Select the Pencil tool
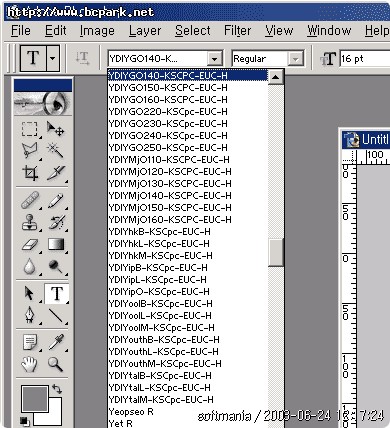Screen dimensions: 390x428 (55, 200)
